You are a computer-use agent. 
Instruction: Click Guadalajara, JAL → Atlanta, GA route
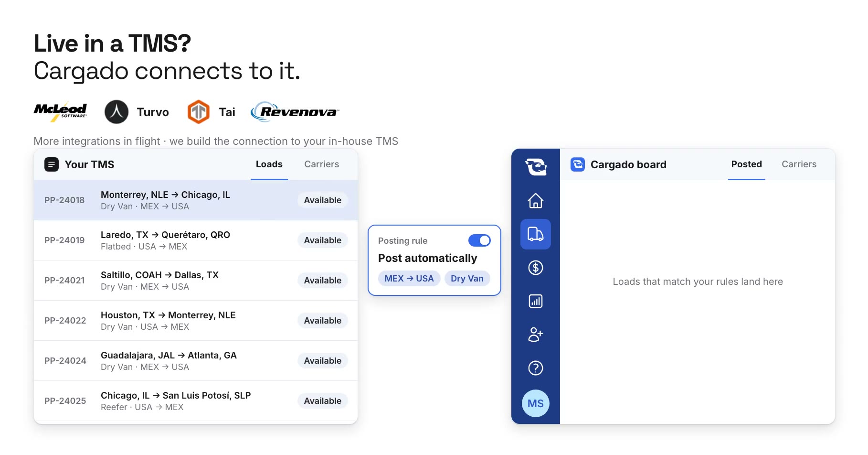(169, 355)
